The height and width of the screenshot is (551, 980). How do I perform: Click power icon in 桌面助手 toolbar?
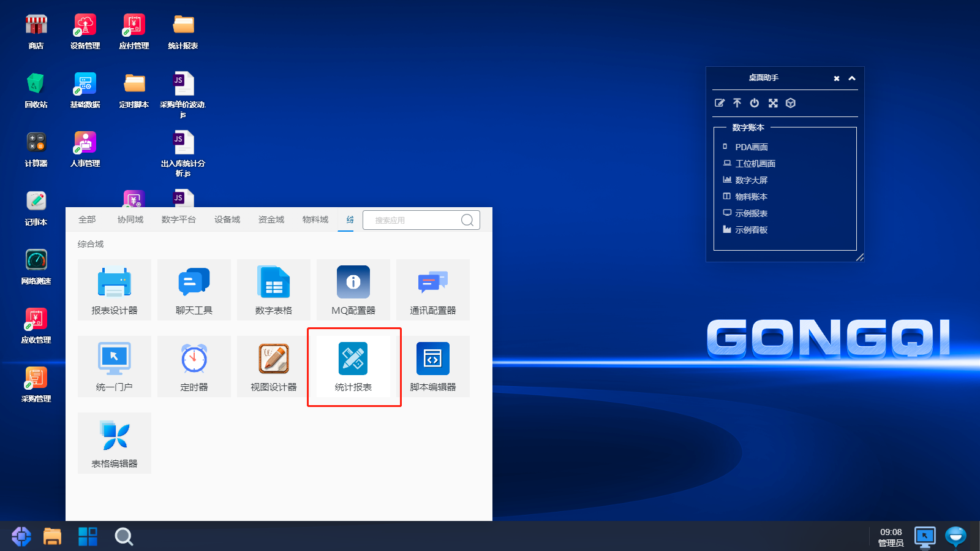click(x=755, y=103)
